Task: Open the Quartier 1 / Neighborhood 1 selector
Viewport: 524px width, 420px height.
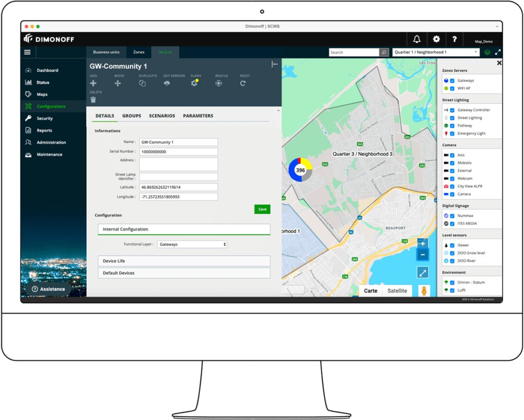Action: [435, 52]
